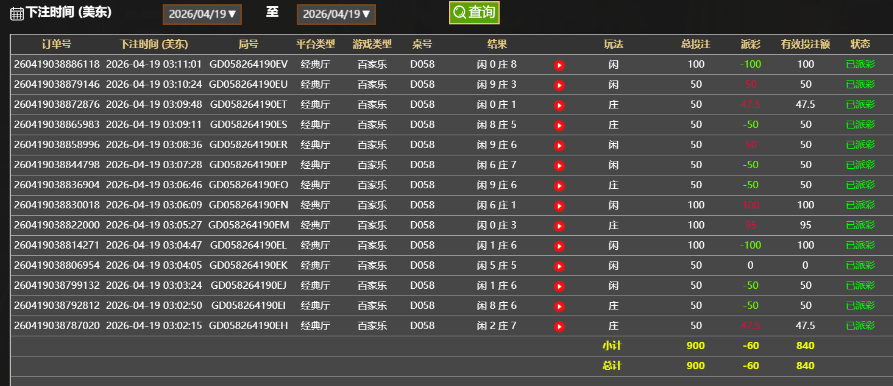Select order number 260419038814271
Screen dimensions: 893x386
(x=56, y=245)
